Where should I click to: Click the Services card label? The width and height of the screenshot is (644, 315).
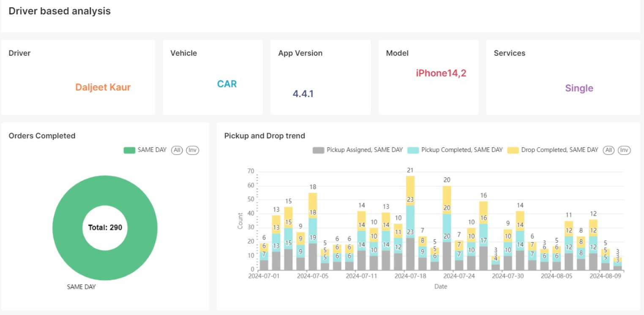point(510,53)
